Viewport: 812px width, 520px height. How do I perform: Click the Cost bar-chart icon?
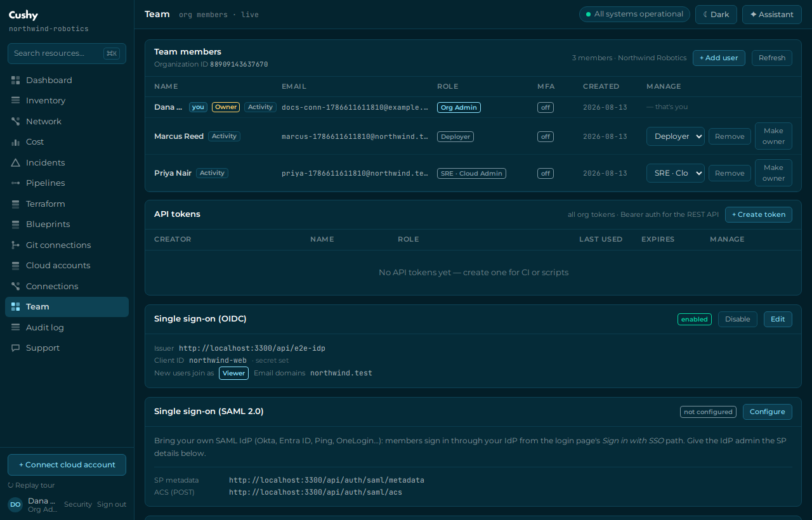[15, 142]
